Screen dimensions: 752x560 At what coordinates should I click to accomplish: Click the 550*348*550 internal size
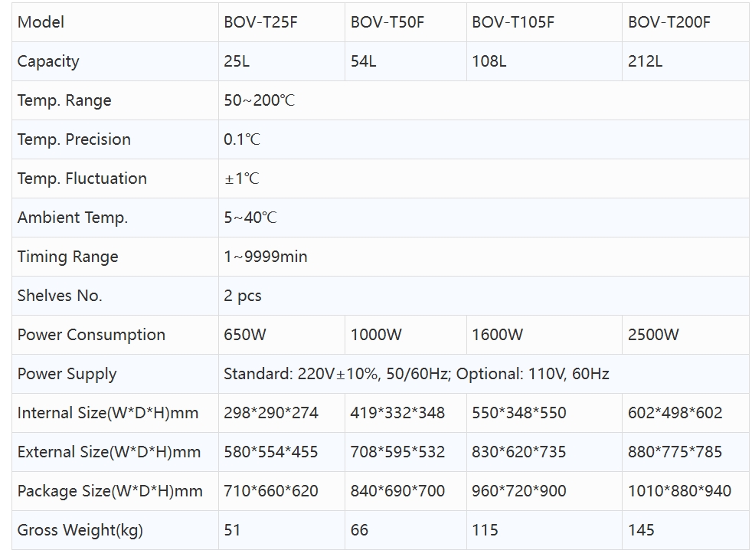coord(519,413)
